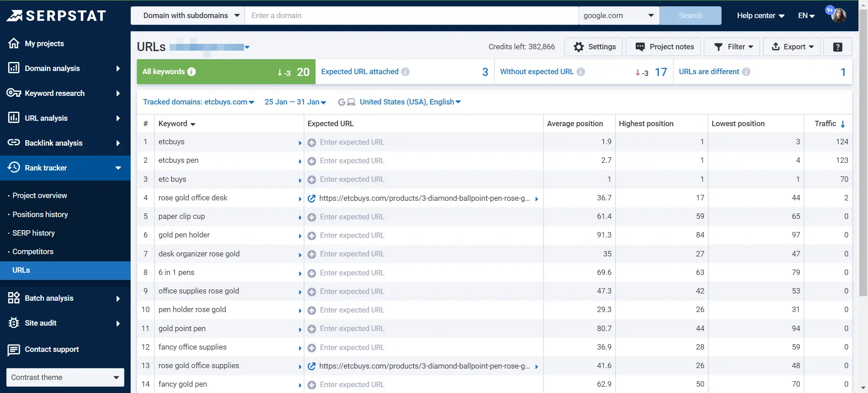The height and width of the screenshot is (393, 868).
Task: Click plus icon for paper clip cup
Action: 311,217
